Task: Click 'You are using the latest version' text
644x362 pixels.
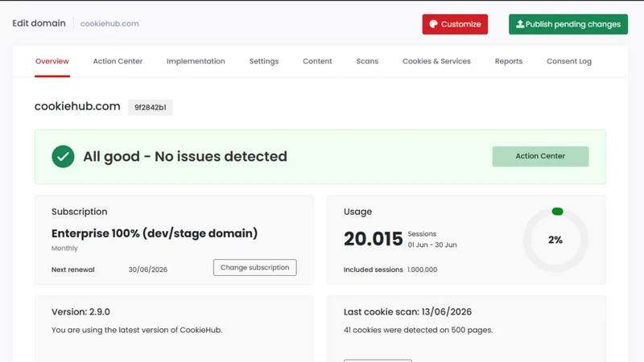Action: pos(137,330)
